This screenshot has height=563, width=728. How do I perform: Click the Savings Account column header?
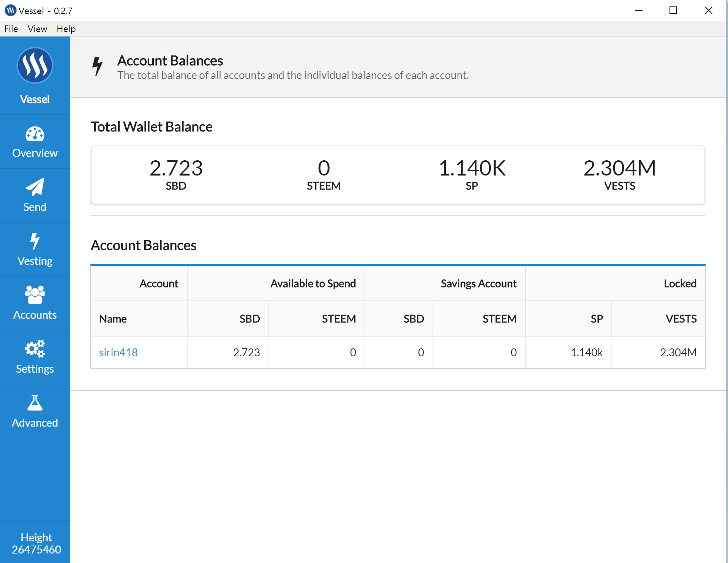tap(478, 283)
